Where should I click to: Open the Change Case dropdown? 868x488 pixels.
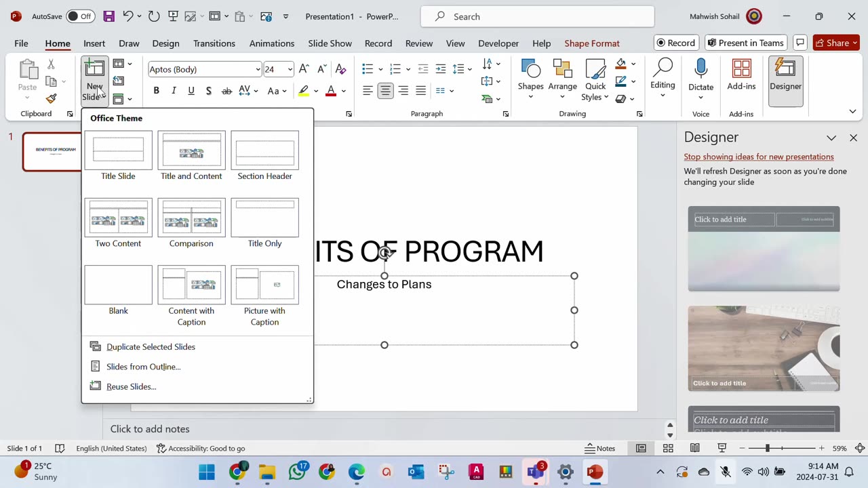point(277,91)
